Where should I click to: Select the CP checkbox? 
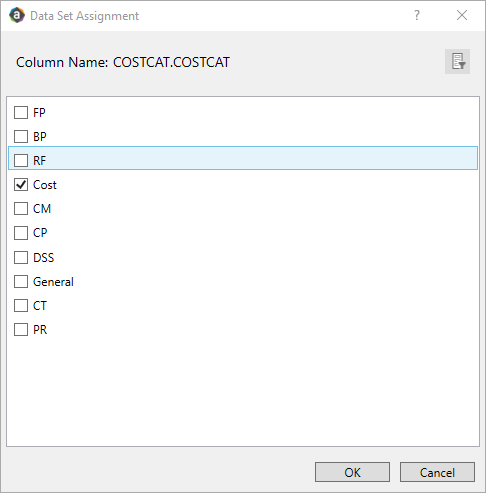tap(21, 233)
